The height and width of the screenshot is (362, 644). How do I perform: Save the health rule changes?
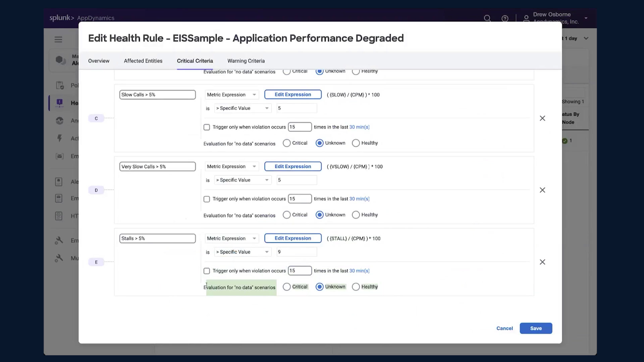536,328
